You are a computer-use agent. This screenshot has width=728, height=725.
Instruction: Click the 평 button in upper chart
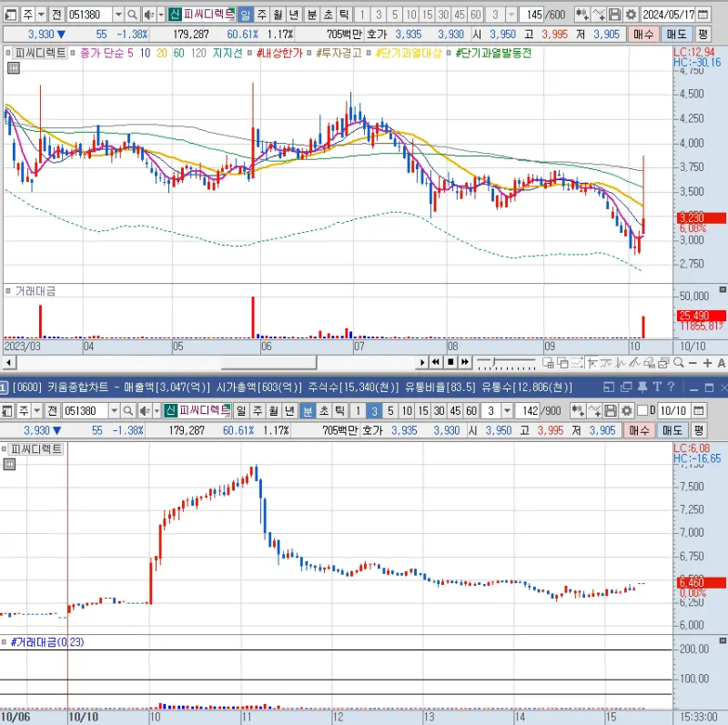[x=703, y=35]
